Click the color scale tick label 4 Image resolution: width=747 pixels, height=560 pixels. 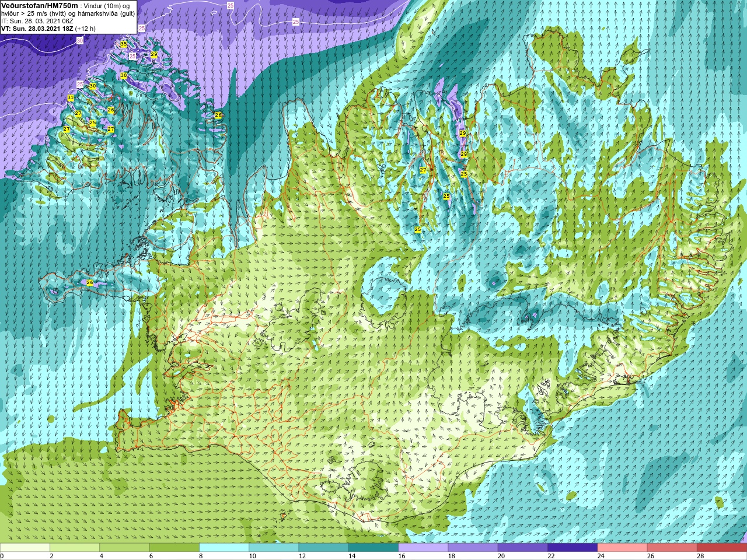pyautogui.click(x=101, y=556)
